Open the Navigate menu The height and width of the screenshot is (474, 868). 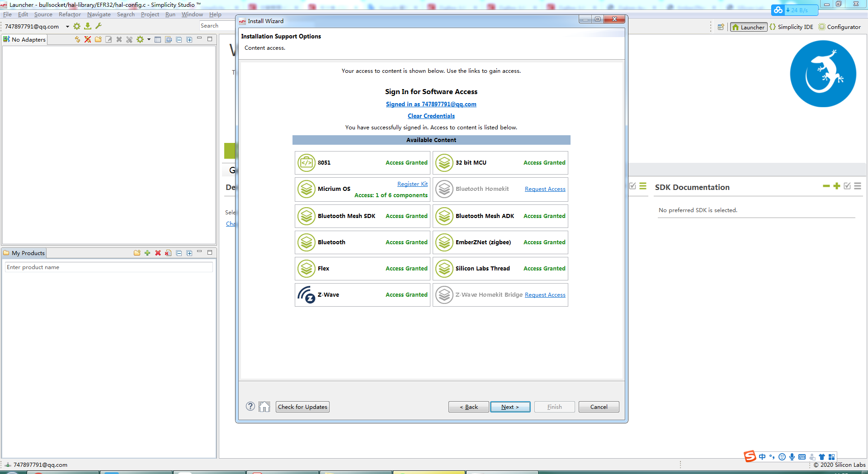click(x=99, y=14)
